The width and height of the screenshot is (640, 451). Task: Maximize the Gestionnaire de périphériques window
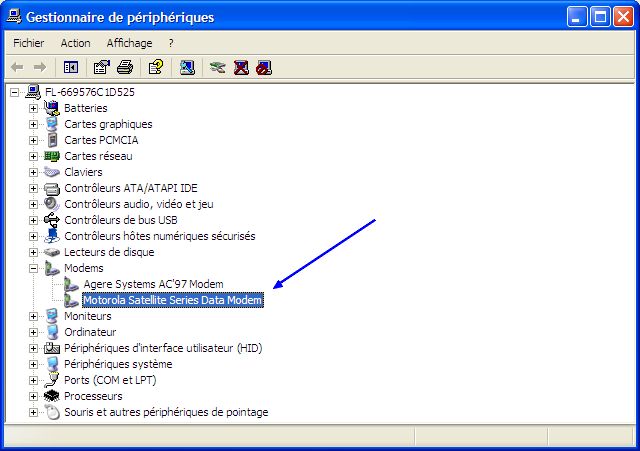pyautogui.click(x=600, y=17)
